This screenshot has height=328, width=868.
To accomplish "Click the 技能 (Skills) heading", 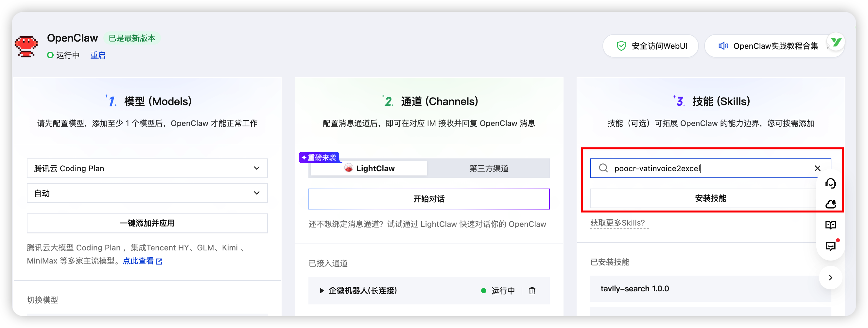I will coord(721,101).
